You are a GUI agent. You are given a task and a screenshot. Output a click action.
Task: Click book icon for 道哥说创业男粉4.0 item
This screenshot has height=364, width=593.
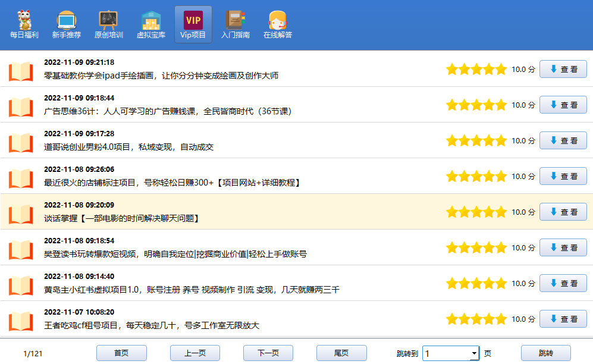[x=21, y=143]
